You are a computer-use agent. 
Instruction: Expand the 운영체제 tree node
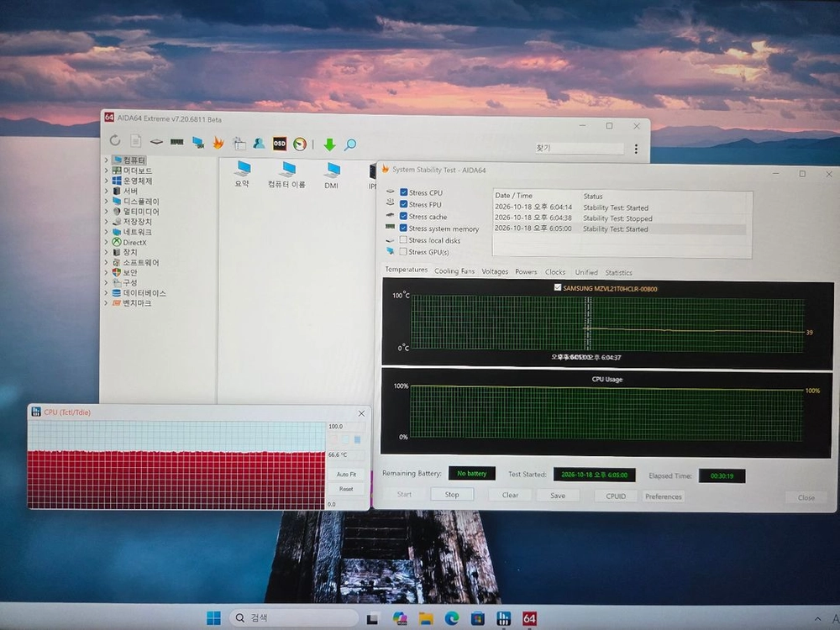[106, 180]
